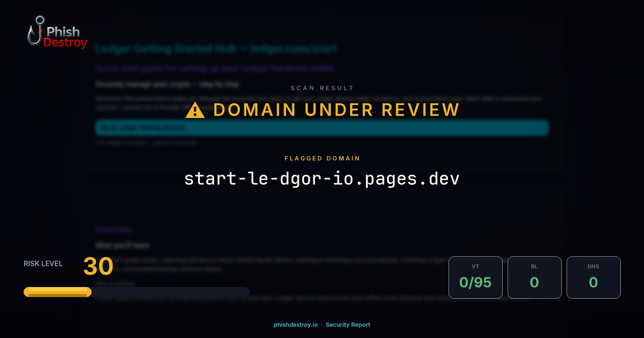Open the phishdestroy.io footer link
The image size is (644, 338).
pos(295,325)
